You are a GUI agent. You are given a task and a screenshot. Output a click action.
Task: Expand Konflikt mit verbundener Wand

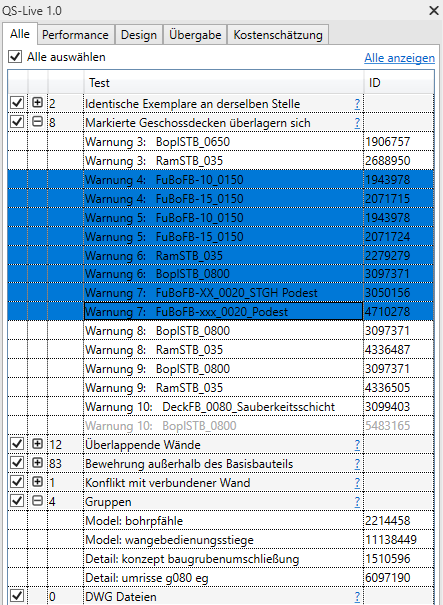coord(37,482)
